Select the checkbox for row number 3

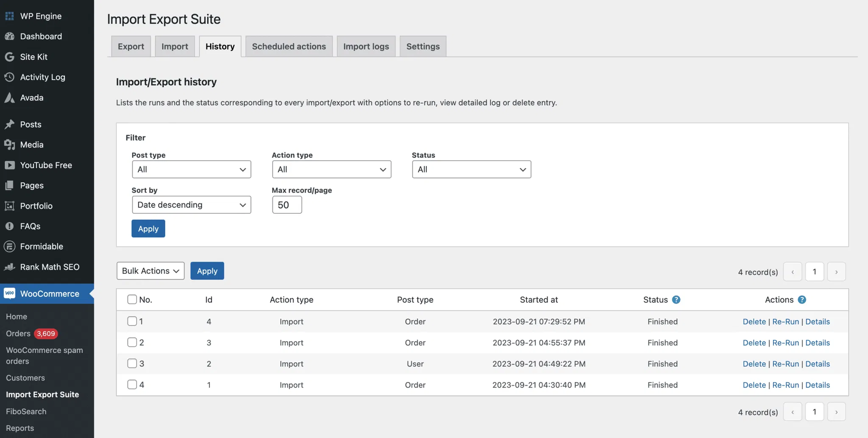[x=132, y=363]
